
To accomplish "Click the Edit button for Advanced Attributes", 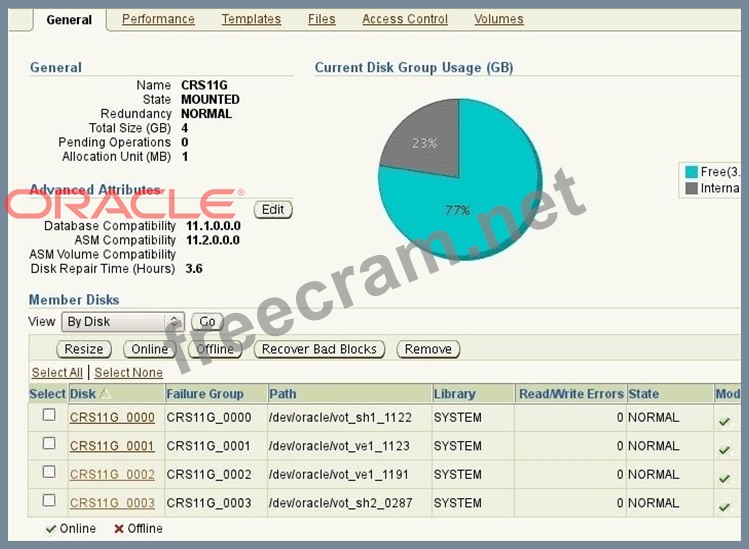I will (273, 210).
